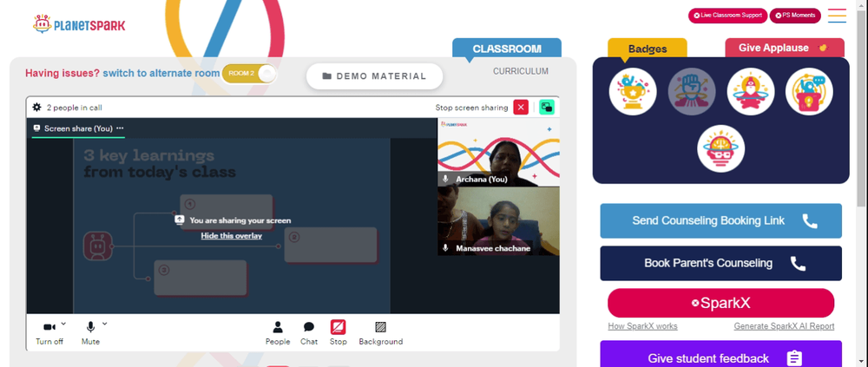Click the red stop screen sharing X

521,108
